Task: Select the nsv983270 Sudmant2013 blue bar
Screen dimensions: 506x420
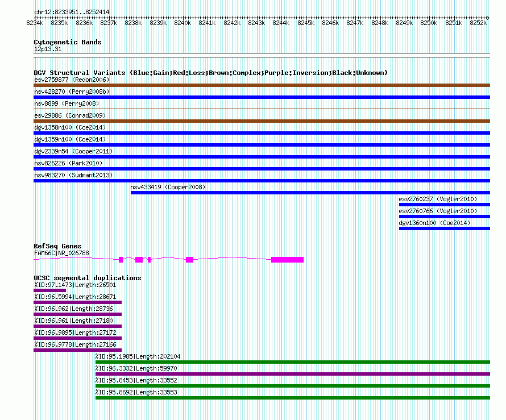Action: pyautogui.click(x=262, y=181)
